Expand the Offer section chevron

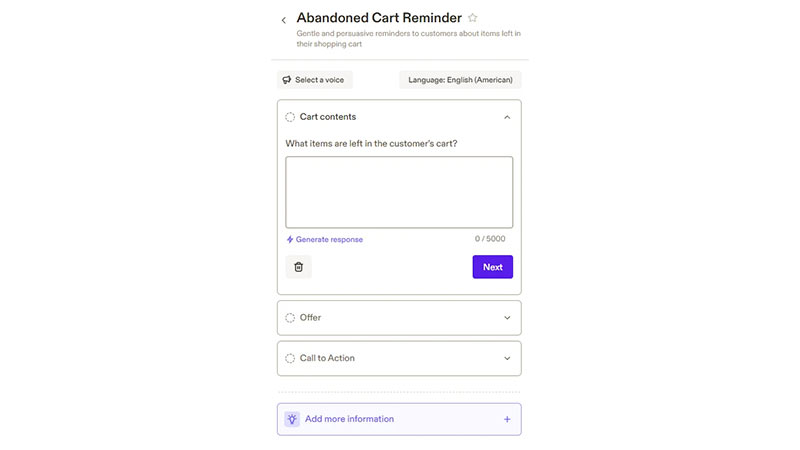tap(507, 318)
